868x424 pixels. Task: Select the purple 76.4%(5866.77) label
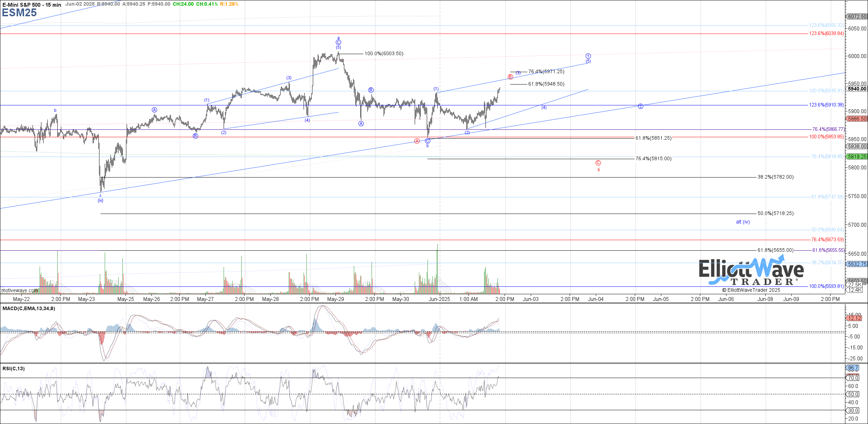[x=828, y=129]
